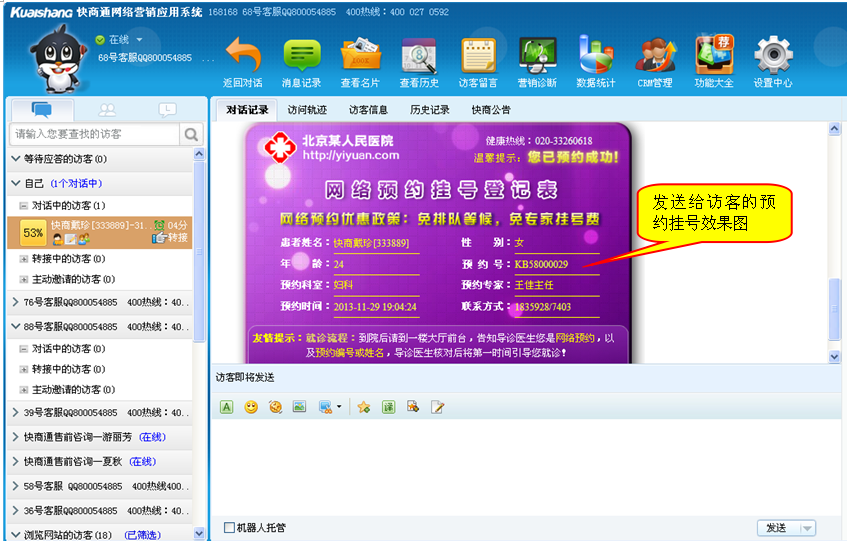Open the dropdown arrow beside 发送 button
This screenshot has height=552, width=847.
click(x=806, y=528)
